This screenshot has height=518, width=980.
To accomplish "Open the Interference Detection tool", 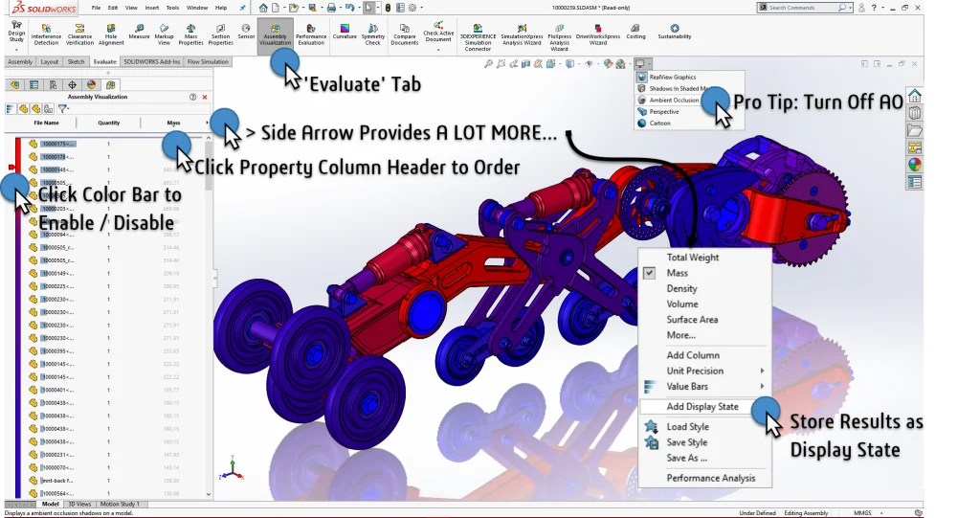I will click(46, 34).
